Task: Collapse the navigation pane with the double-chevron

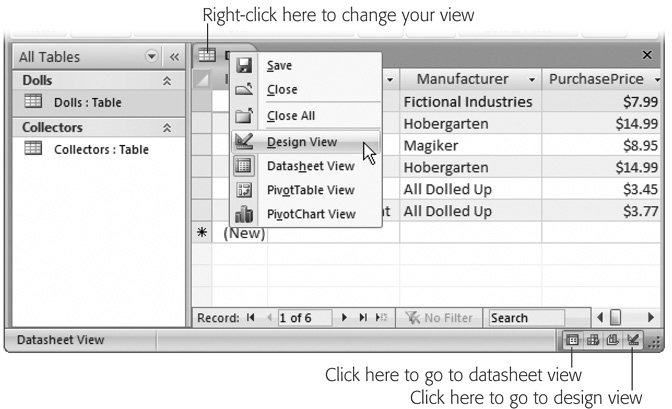Action: [173, 57]
